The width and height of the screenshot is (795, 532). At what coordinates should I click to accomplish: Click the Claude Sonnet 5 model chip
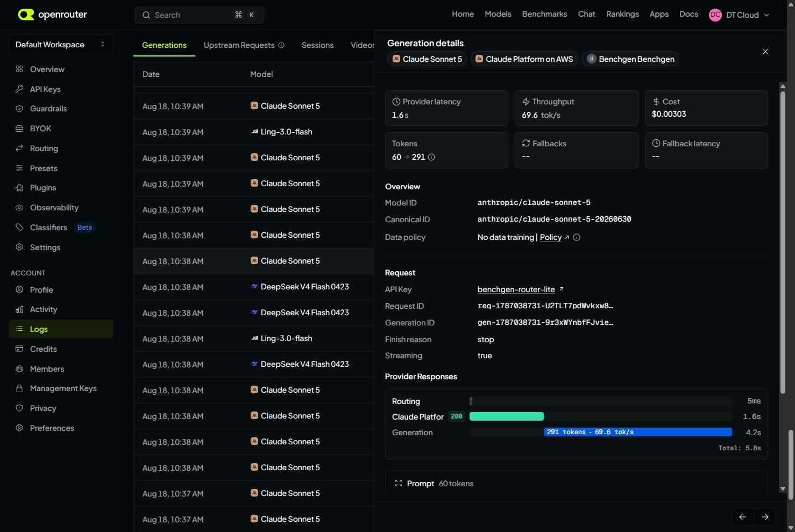pos(427,59)
